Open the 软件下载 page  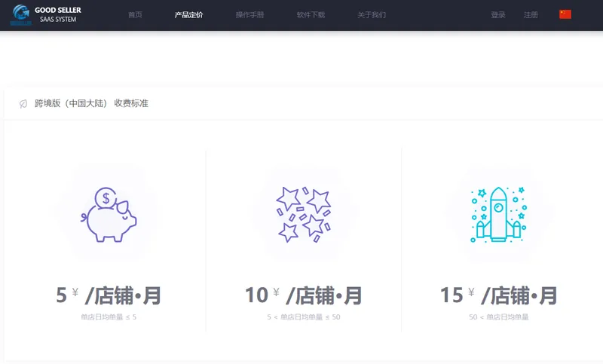click(x=311, y=15)
